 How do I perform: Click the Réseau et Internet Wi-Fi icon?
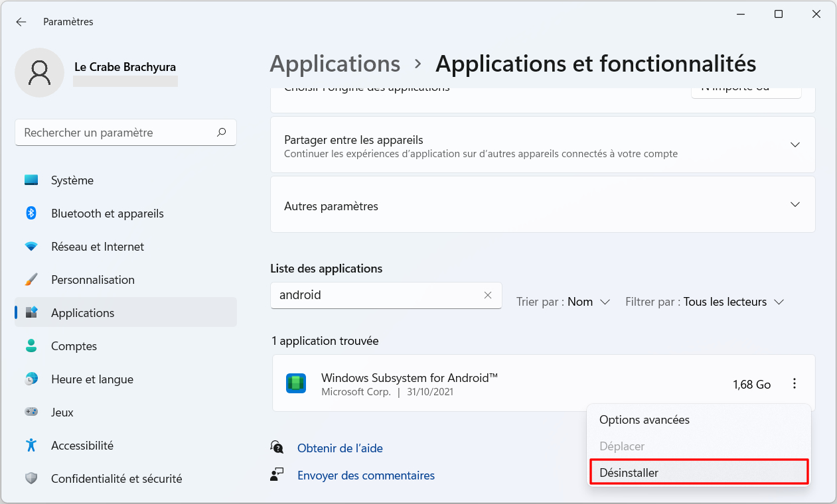tap(31, 247)
